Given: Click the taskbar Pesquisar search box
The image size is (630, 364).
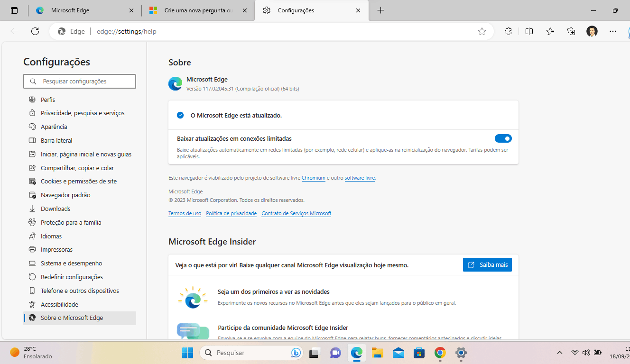Looking at the screenshot, I should [x=251, y=353].
